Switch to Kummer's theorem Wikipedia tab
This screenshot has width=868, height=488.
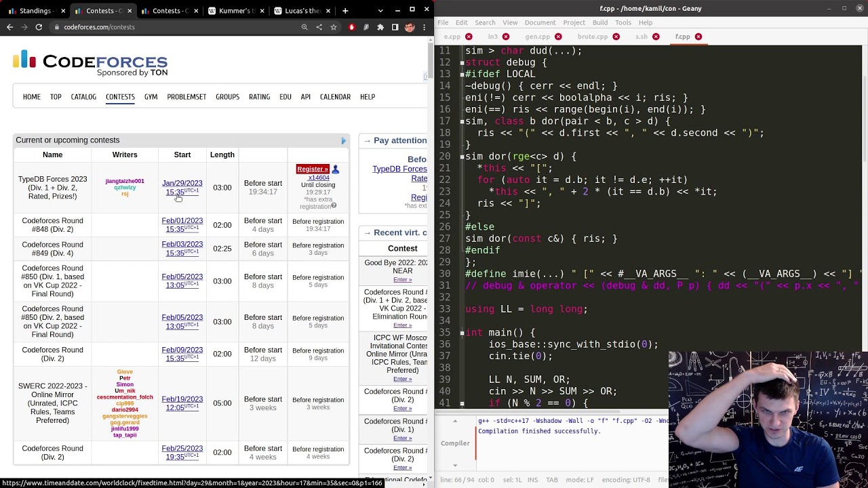click(x=235, y=11)
